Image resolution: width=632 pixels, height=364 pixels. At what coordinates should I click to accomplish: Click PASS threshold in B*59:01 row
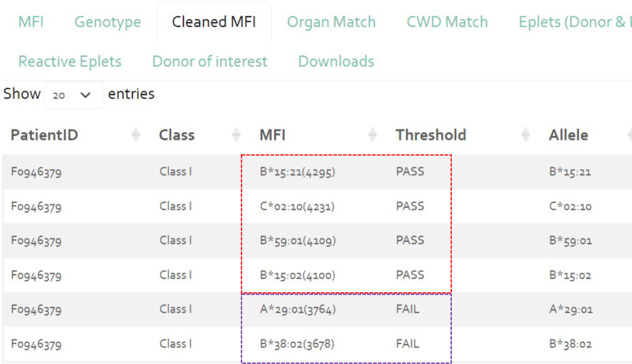(x=410, y=241)
